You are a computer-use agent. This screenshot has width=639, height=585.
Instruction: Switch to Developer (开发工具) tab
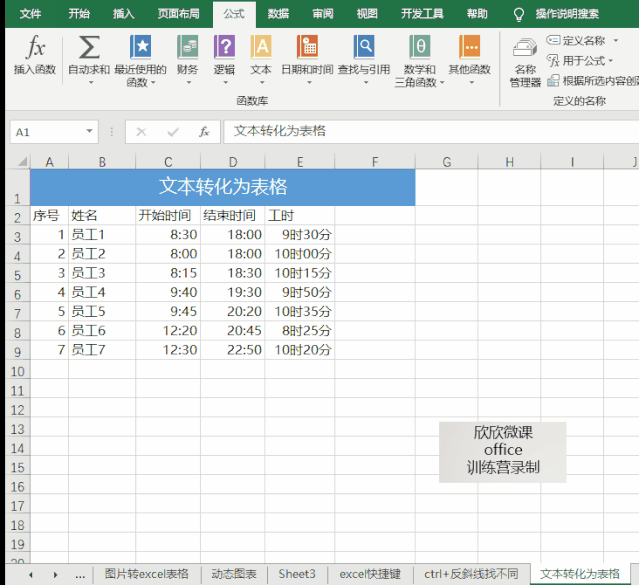click(x=422, y=14)
